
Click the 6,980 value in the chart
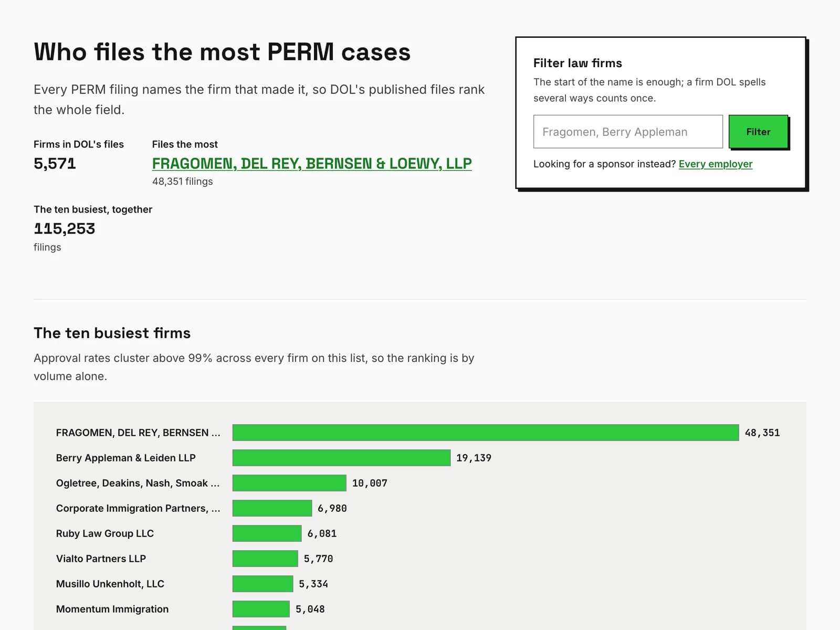(332, 508)
